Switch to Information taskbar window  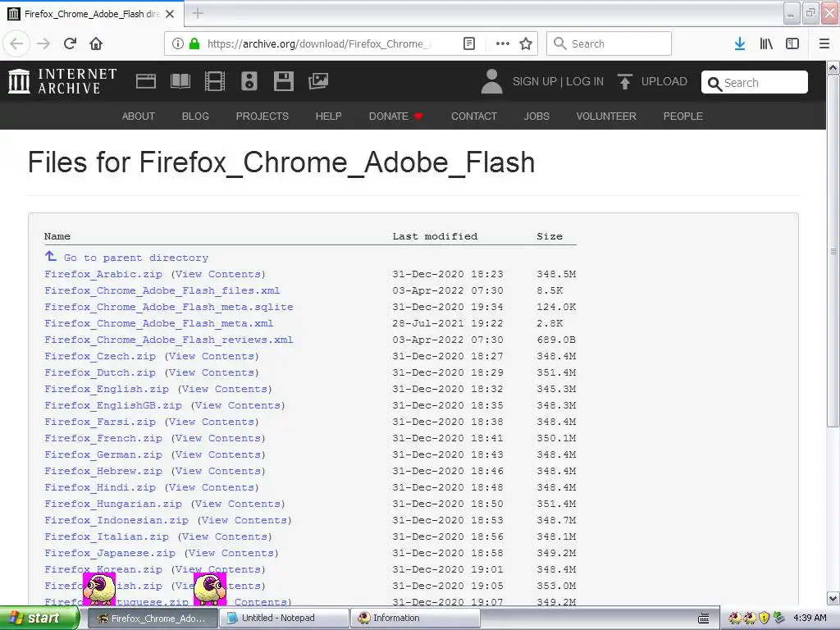point(414,619)
